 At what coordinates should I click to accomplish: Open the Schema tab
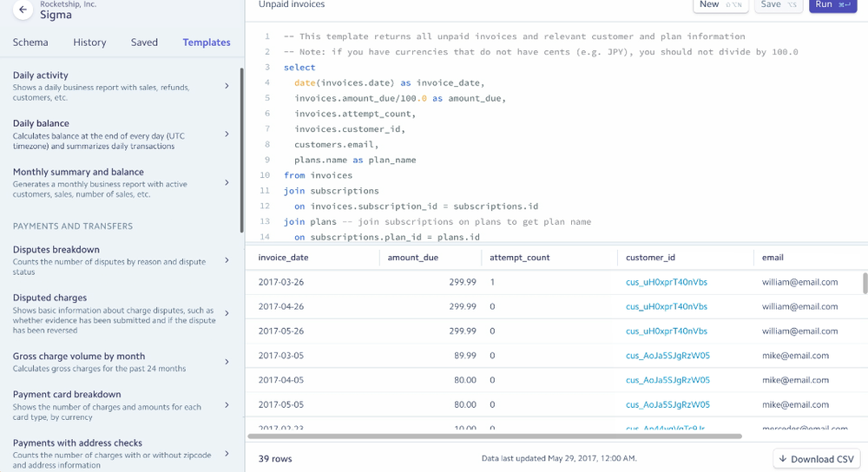click(30, 42)
